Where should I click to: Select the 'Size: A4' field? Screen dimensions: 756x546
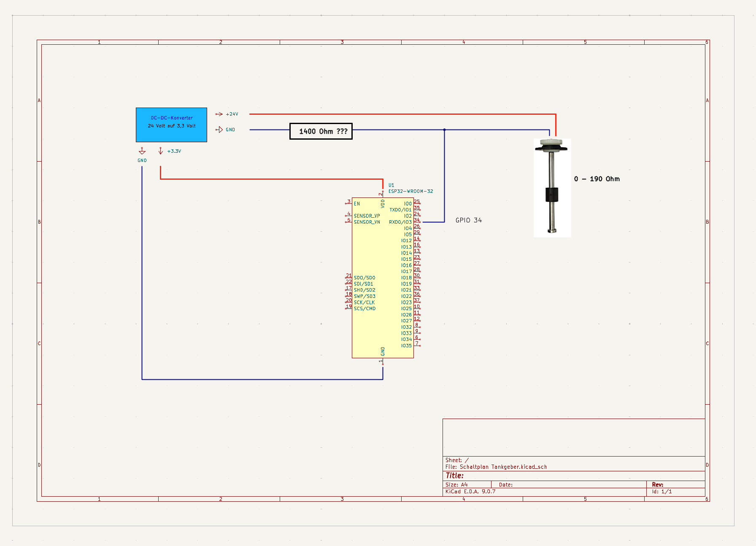pyautogui.click(x=456, y=485)
